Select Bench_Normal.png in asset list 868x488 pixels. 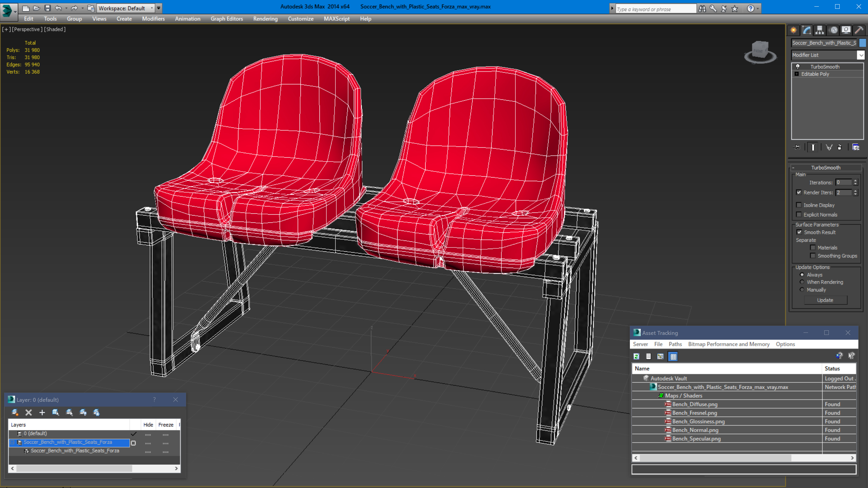[695, 430]
